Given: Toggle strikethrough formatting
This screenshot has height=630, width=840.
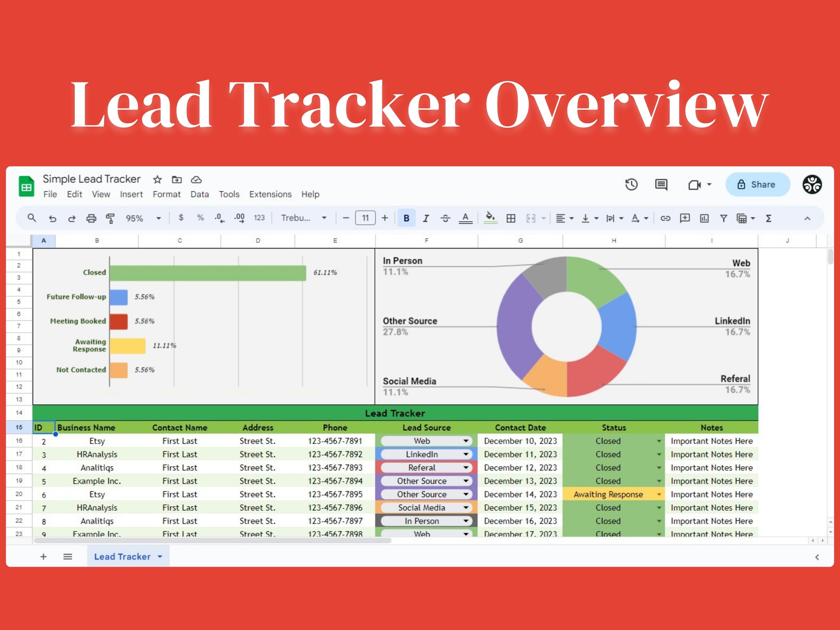Looking at the screenshot, I should [445, 218].
